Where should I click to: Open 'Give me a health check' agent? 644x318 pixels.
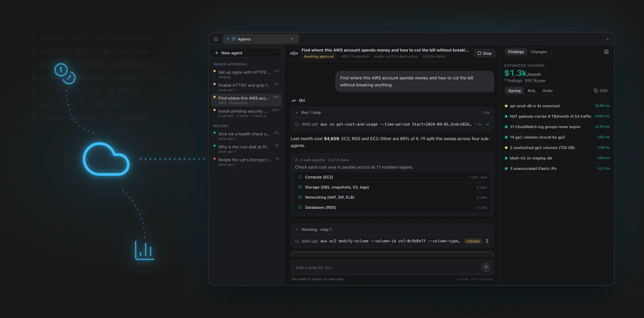(246, 136)
